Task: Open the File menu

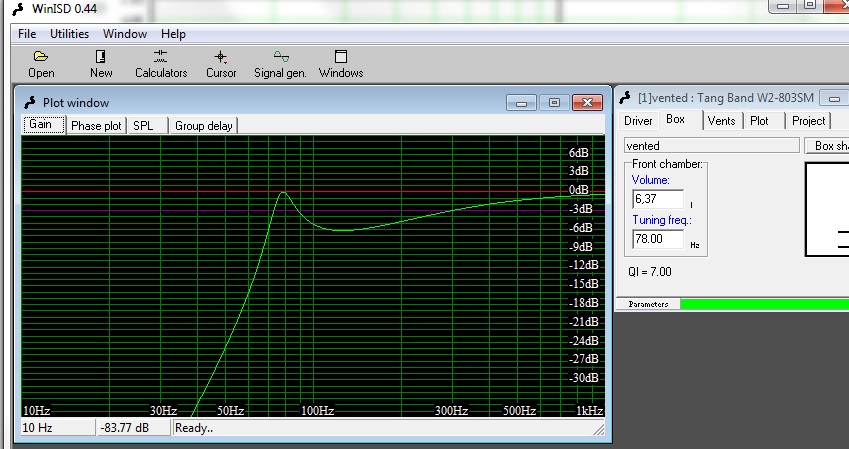Action: 27,34
